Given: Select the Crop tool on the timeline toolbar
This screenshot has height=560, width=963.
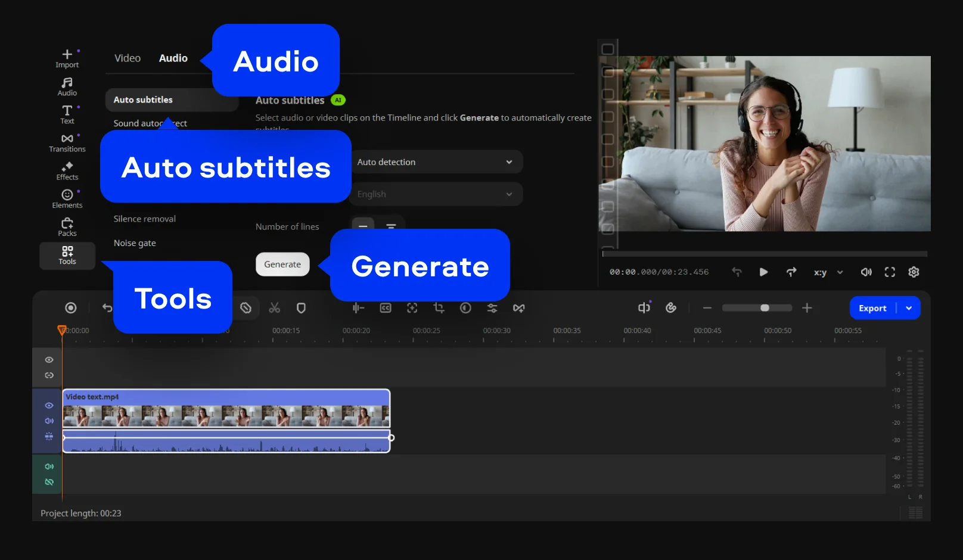Looking at the screenshot, I should [x=439, y=308].
